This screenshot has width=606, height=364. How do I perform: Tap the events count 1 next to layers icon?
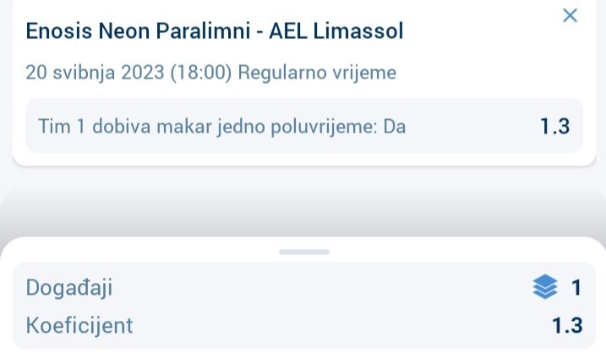click(576, 288)
